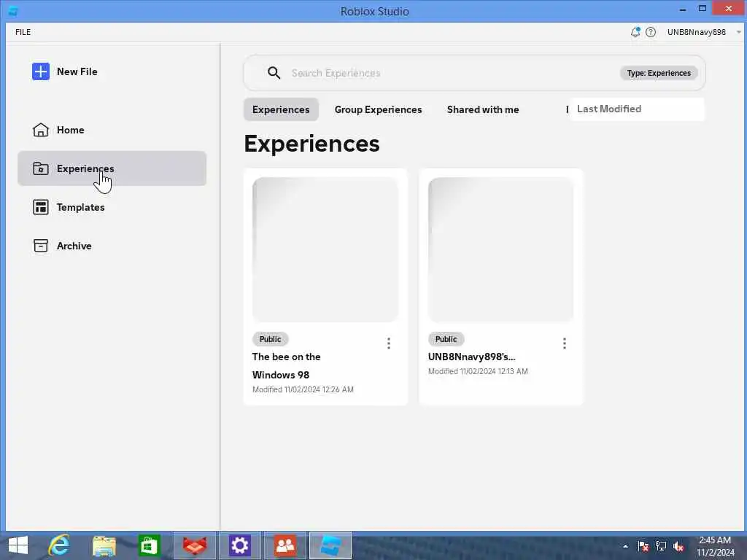747x560 pixels.
Task: Open the orange people taskbar app
Action: click(285, 545)
